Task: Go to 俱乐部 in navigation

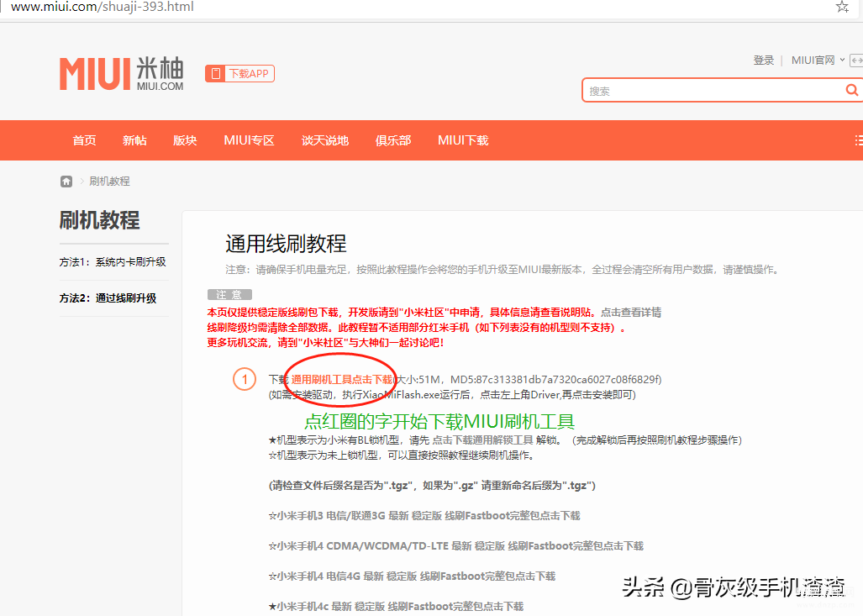Action: pos(393,140)
